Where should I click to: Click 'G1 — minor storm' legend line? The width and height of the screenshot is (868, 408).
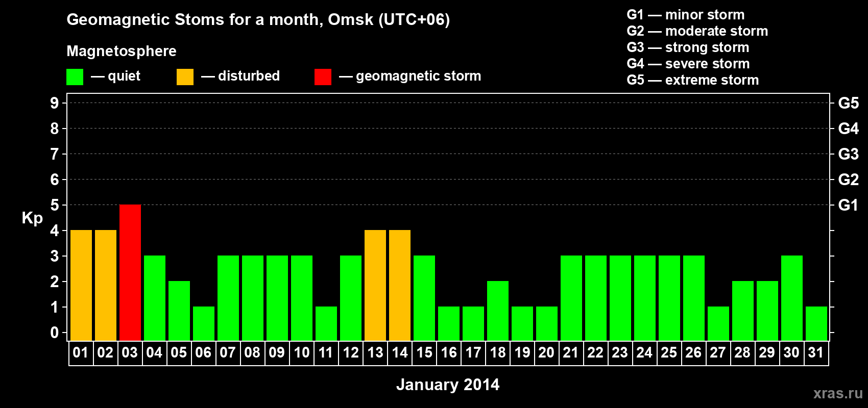click(686, 15)
